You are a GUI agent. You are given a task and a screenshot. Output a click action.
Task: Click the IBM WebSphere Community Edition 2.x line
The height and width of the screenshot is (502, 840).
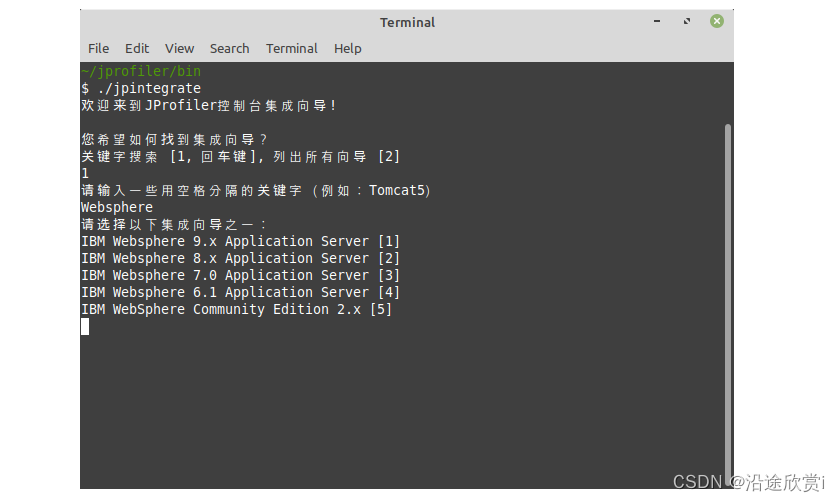click(237, 310)
